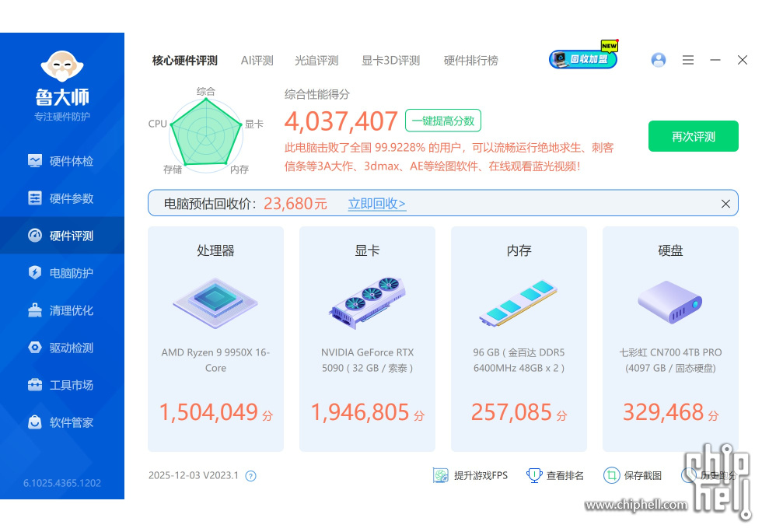Click the total score 4,037,407

tap(341, 121)
